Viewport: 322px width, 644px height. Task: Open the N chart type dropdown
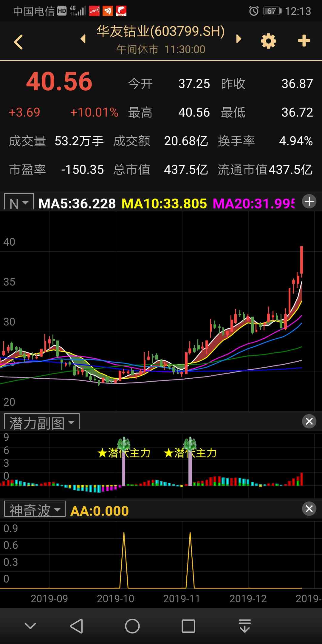coord(19,202)
